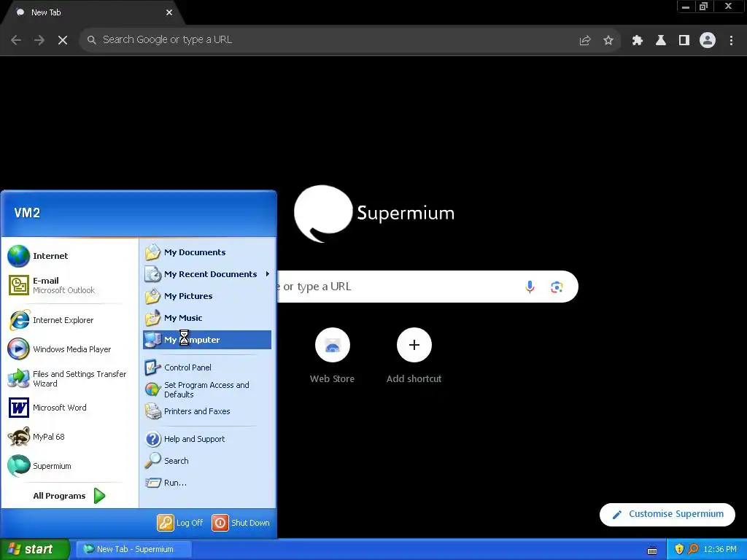Click the share page icon
The width and height of the screenshot is (747, 560).
[x=585, y=40]
